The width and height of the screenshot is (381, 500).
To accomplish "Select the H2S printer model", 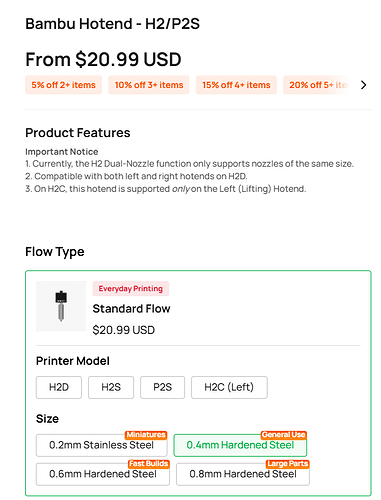I will 111,387.
